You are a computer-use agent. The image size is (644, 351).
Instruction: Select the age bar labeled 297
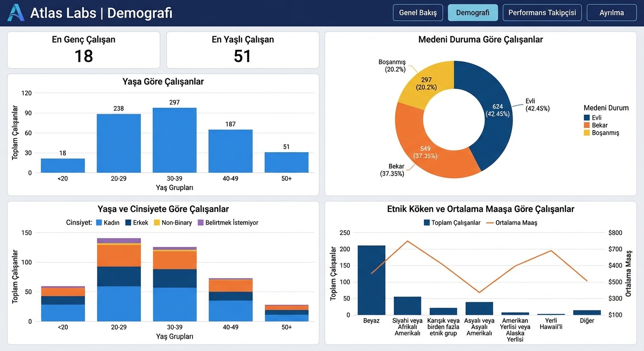[x=174, y=140]
